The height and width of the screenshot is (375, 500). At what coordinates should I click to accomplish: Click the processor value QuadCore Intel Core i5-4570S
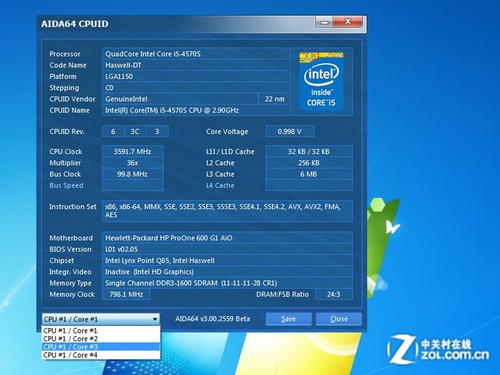point(196,54)
